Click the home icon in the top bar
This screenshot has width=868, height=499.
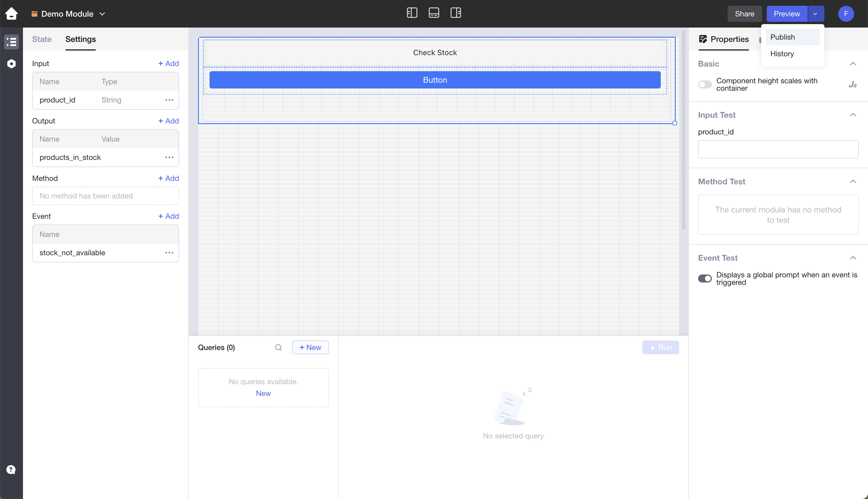point(11,14)
